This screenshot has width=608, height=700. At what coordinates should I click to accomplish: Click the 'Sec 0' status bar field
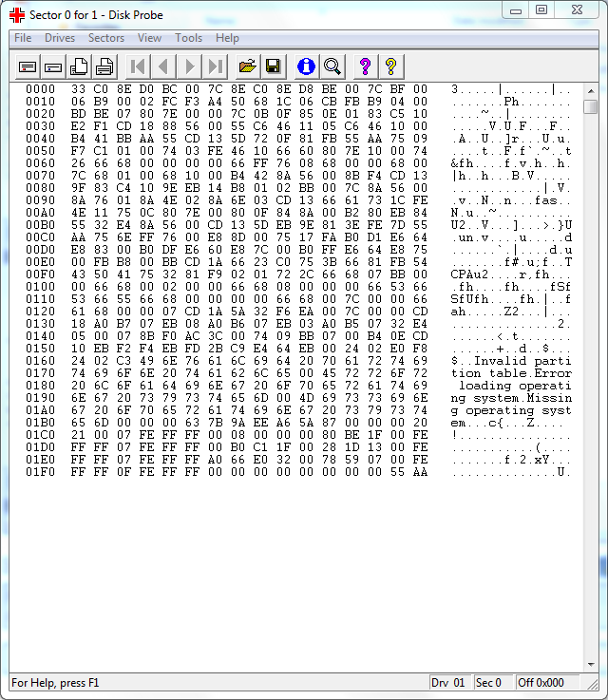point(492,683)
